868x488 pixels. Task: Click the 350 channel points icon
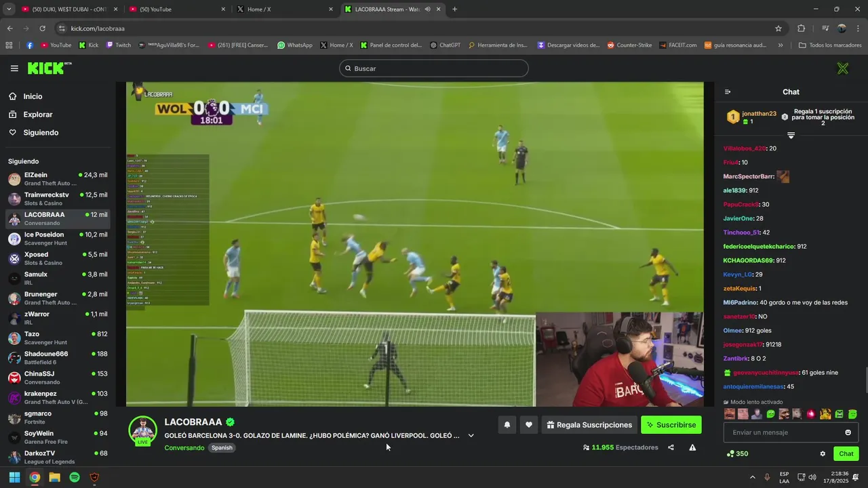(730, 454)
